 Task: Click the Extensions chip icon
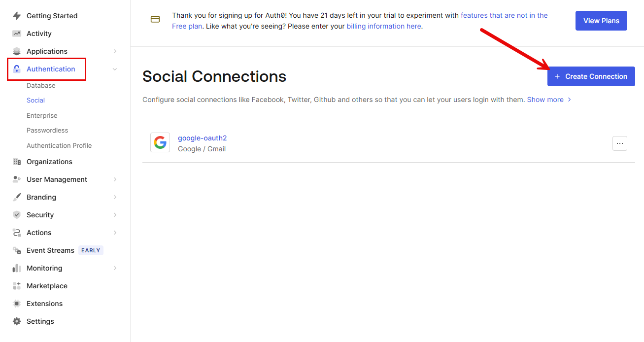[x=17, y=304]
